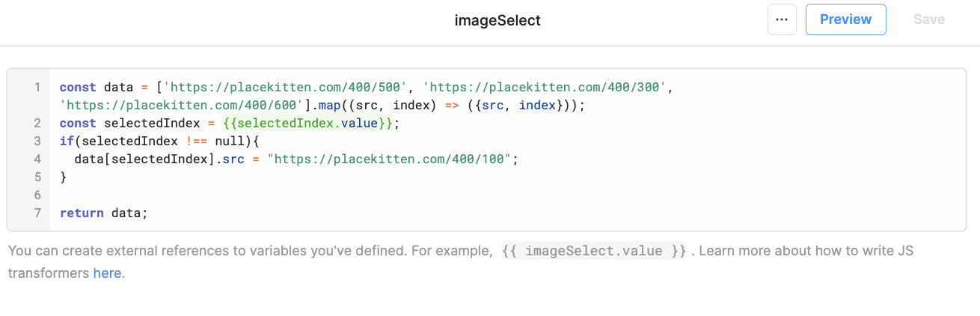The height and width of the screenshot is (316, 980).
Task: Place cursor on the if(selectedIndex !== null) line
Action: [162, 141]
